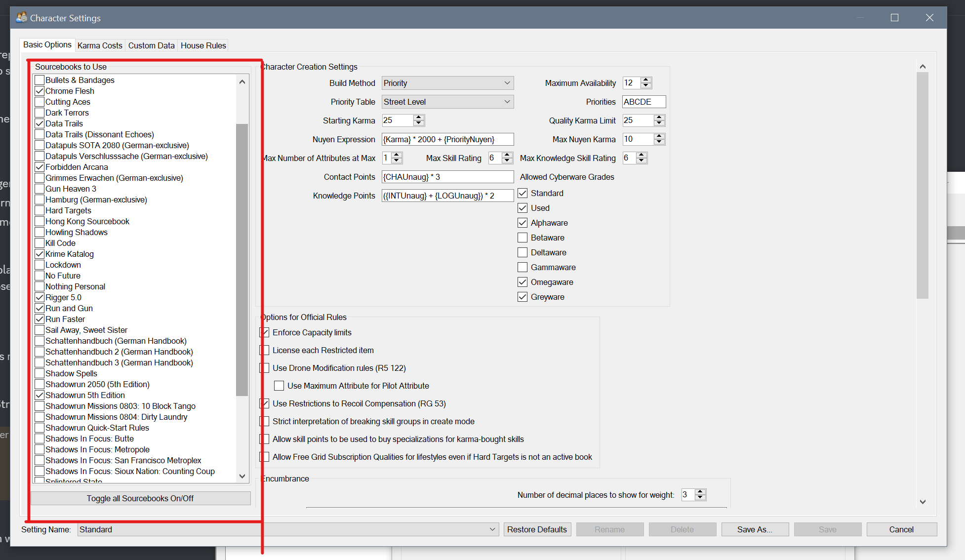Screen dimensions: 965x560
Task: Click the Save As... button
Action: (x=755, y=529)
